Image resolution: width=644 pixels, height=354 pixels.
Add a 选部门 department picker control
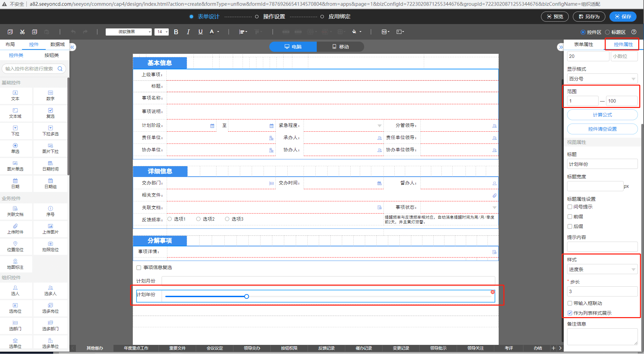pyautogui.click(x=15, y=326)
